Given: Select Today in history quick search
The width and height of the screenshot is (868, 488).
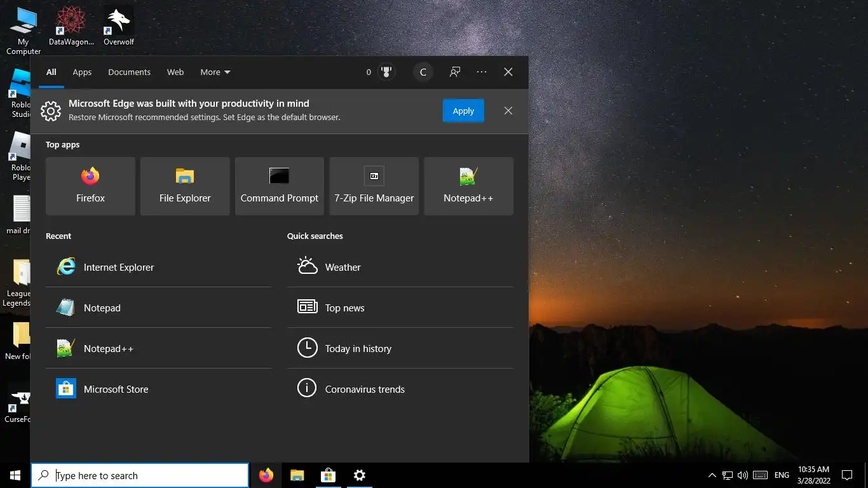Looking at the screenshot, I should [x=400, y=348].
